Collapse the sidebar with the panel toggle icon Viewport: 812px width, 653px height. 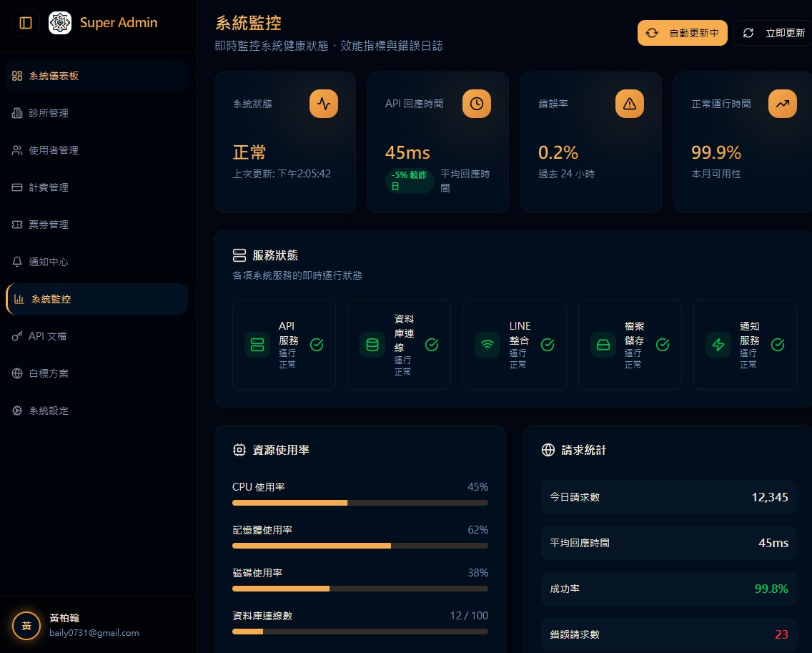[x=26, y=23]
